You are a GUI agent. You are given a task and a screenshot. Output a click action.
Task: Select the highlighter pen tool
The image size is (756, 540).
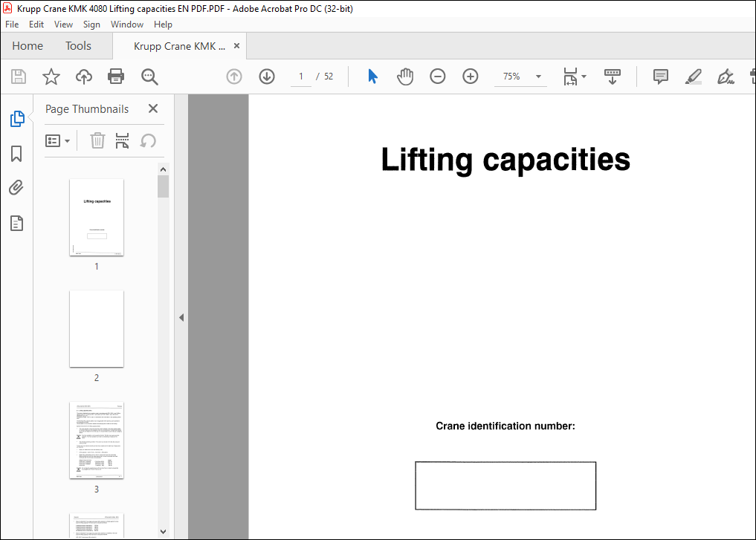[x=694, y=77]
